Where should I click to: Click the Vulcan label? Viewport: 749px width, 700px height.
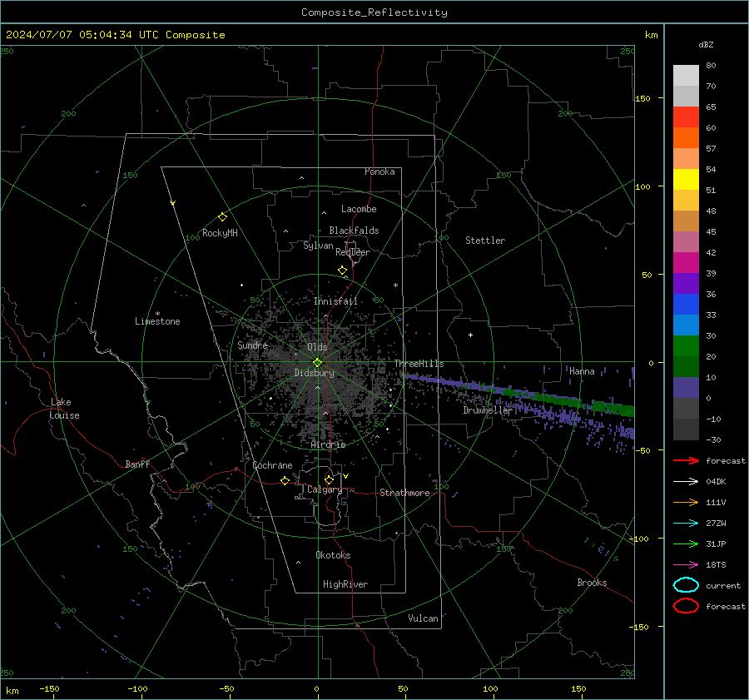423,618
